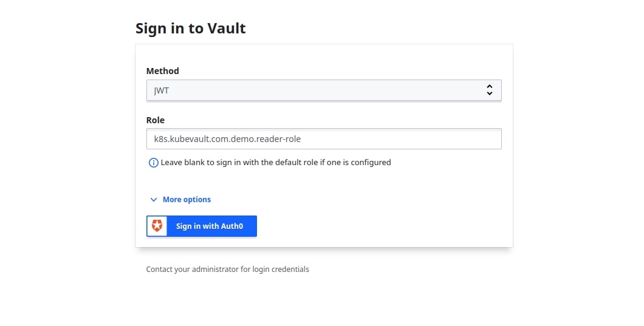This screenshot has width=644, height=326.
Task: Click the Sign in to Vault heading
Action: click(190, 29)
